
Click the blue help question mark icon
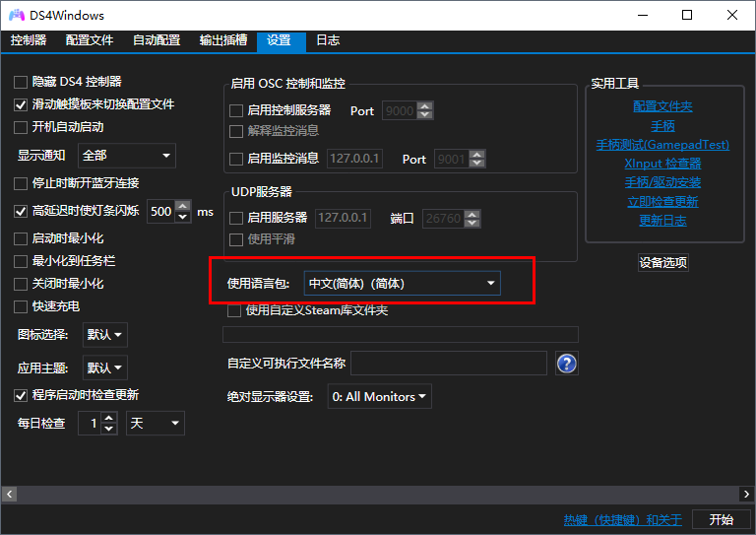point(567,364)
